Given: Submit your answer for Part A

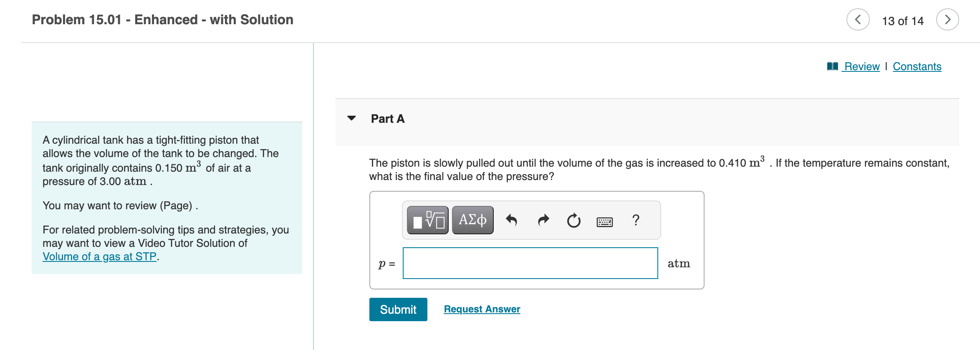Looking at the screenshot, I should tap(398, 309).
